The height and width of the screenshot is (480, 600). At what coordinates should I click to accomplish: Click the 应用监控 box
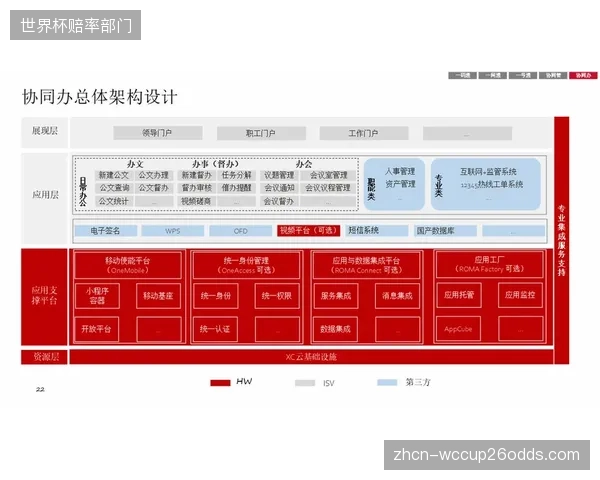click(x=520, y=295)
